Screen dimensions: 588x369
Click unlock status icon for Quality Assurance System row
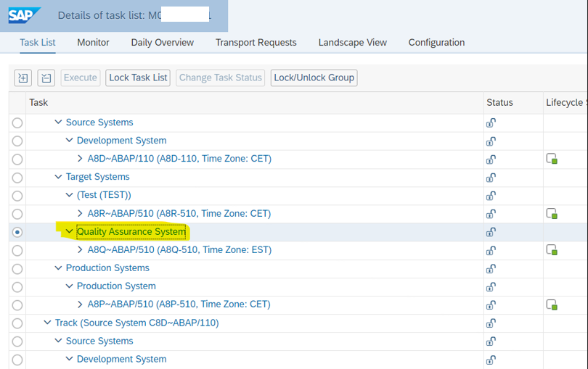click(491, 232)
